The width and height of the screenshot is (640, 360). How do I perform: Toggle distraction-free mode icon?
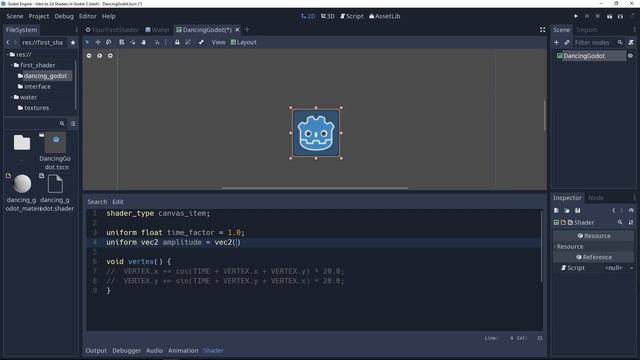coord(542,30)
